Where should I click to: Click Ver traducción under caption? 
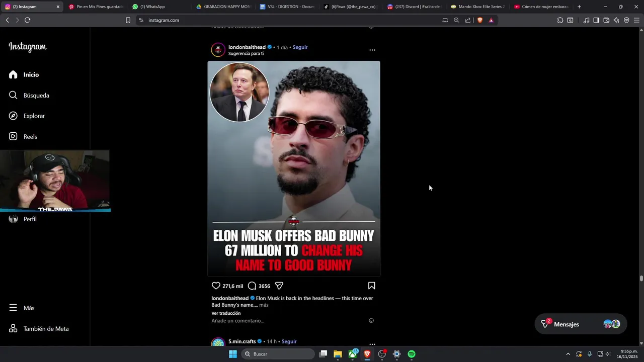coord(226,313)
